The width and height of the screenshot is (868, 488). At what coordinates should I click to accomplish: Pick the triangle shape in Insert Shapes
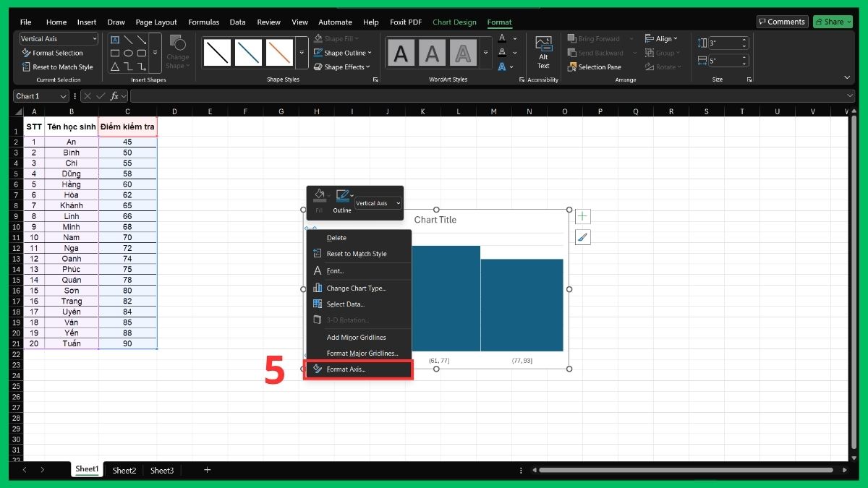[x=115, y=67]
